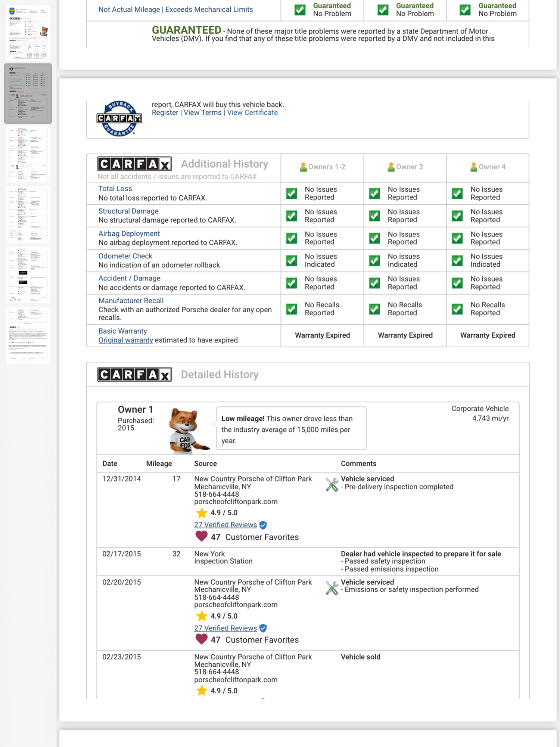The image size is (560, 747).
Task: Open 27 Verified Reviews in 02/20/2015 entry
Action: [x=225, y=628]
